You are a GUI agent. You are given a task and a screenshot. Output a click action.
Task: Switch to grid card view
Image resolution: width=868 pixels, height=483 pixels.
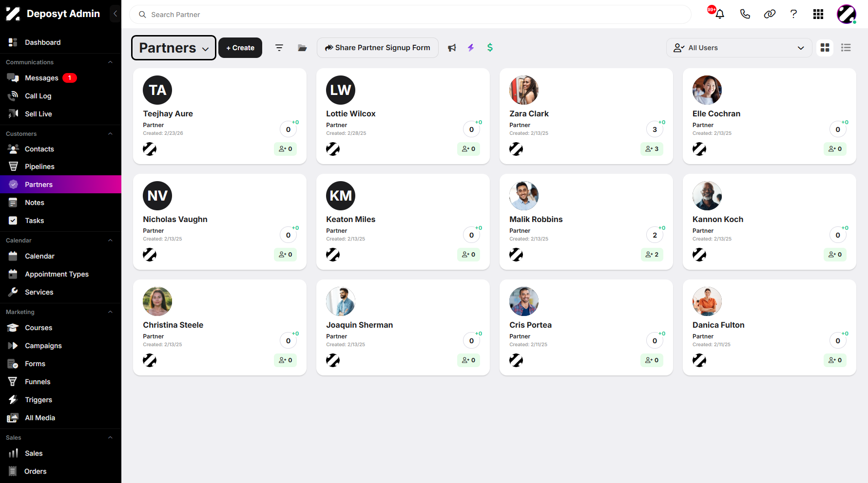[x=825, y=48]
